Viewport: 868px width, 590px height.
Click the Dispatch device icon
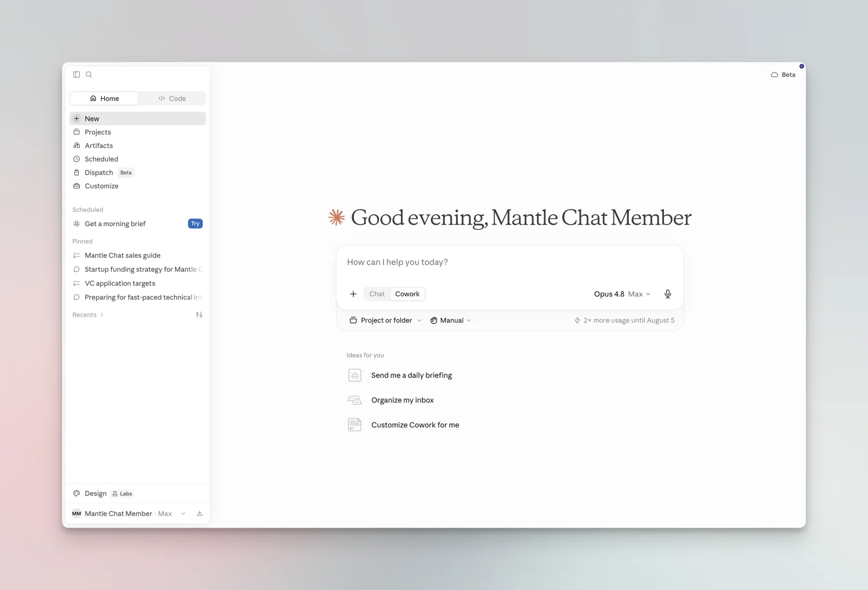pos(76,172)
